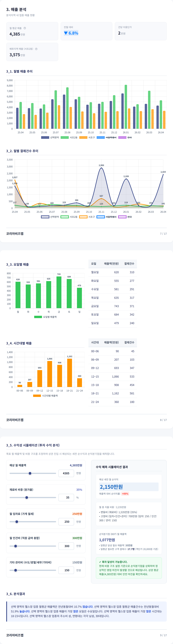Show 서울특별시 series in 월별 매출 추이 chart
The height and width of the screenshot is (644, 173).
tap(106, 137)
